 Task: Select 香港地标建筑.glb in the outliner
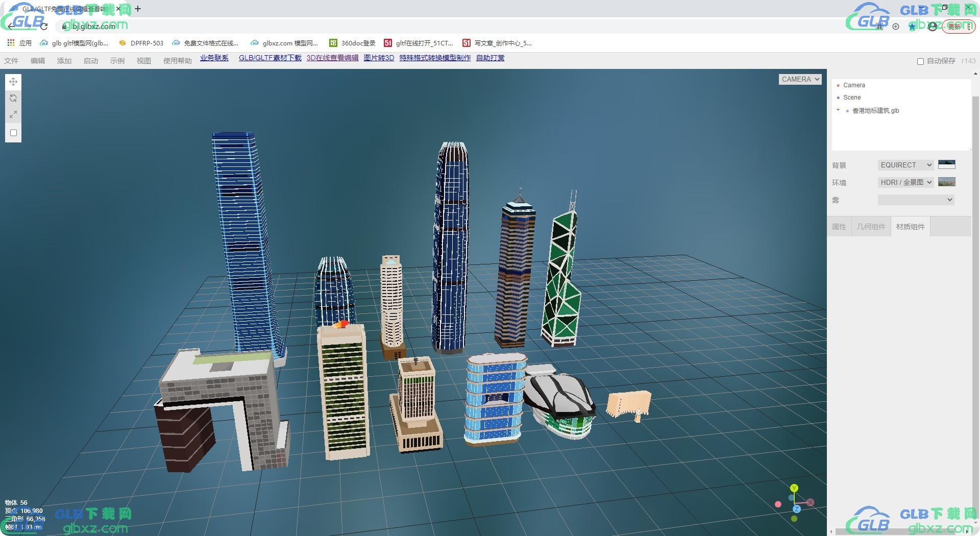(875, 111)
